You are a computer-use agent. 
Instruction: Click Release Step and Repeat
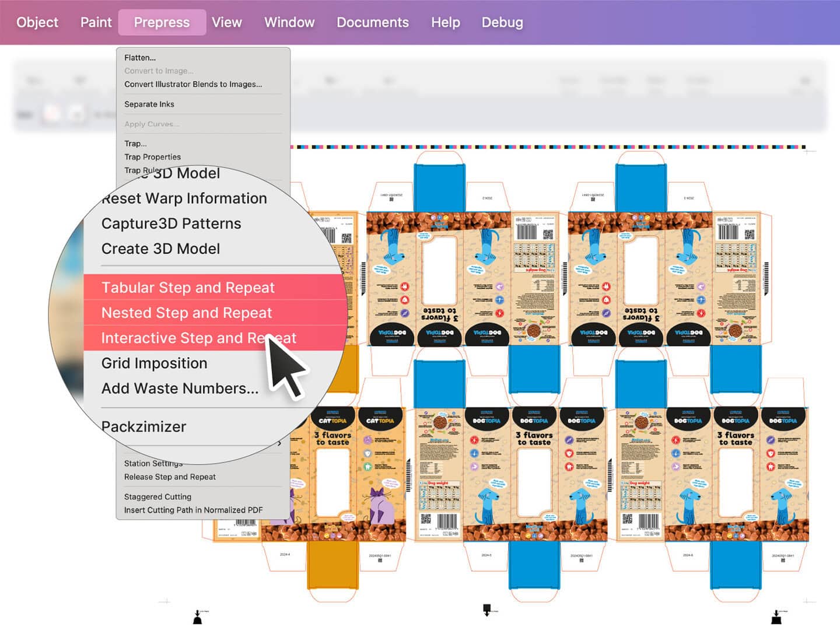(170, 477)
